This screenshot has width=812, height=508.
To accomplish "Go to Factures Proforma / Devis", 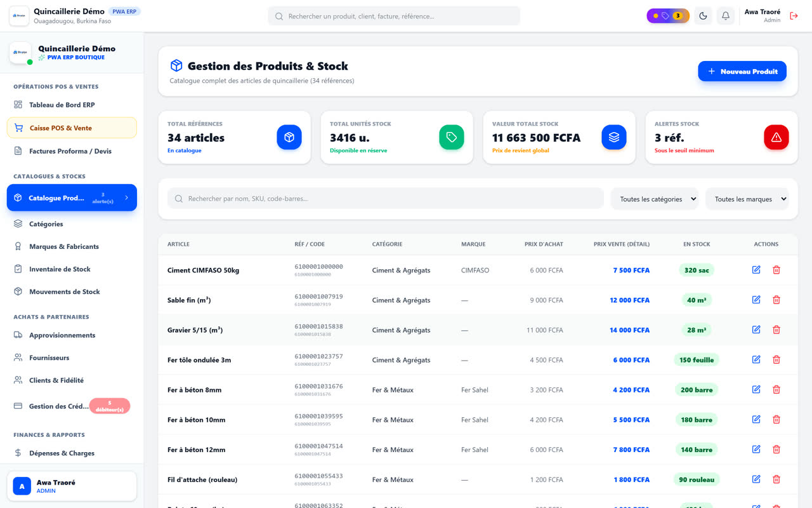I will [x=72, y=151].
